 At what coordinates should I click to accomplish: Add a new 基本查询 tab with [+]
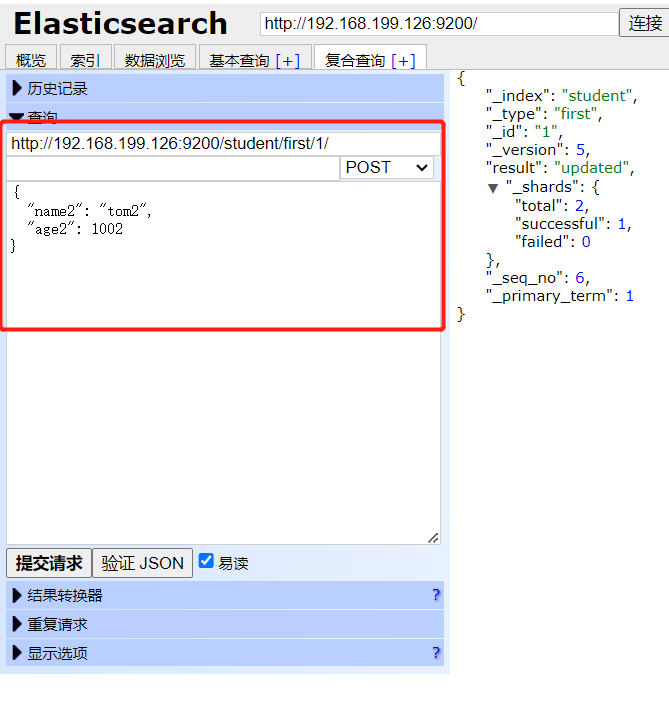(288, 60)
